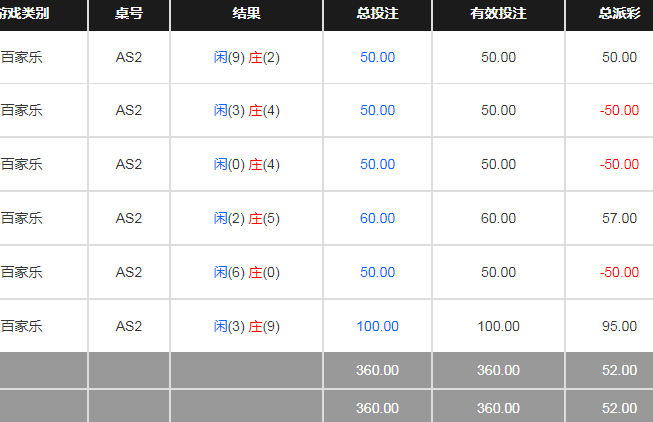
Task: Click the 总投注 column header
Action: pyautogui.click(x=377, y=13)
